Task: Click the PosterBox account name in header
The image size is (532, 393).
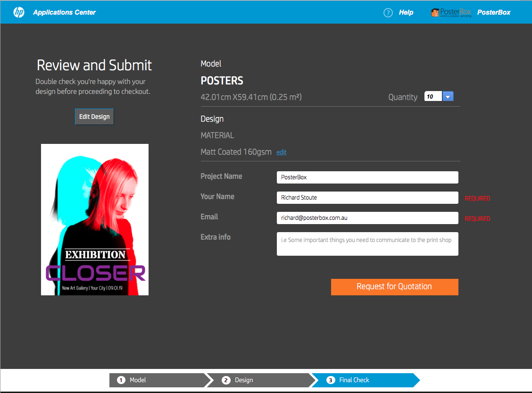Action: point(493,13)
